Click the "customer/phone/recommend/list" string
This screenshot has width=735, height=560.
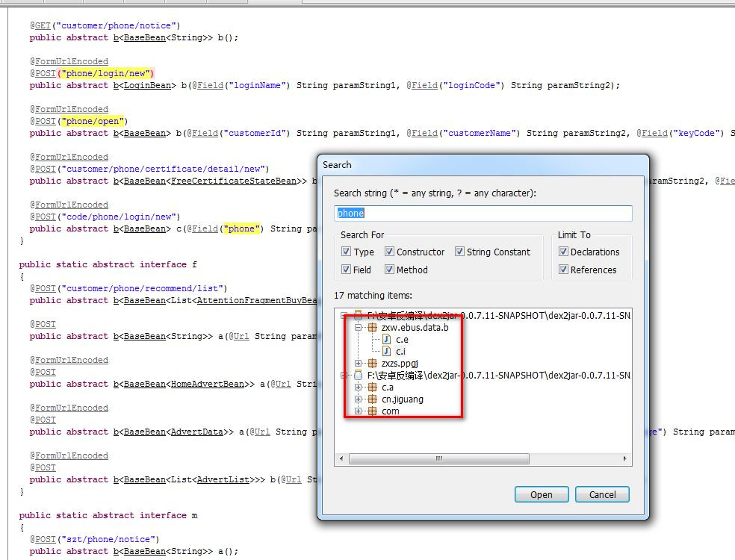coord(142,288)
